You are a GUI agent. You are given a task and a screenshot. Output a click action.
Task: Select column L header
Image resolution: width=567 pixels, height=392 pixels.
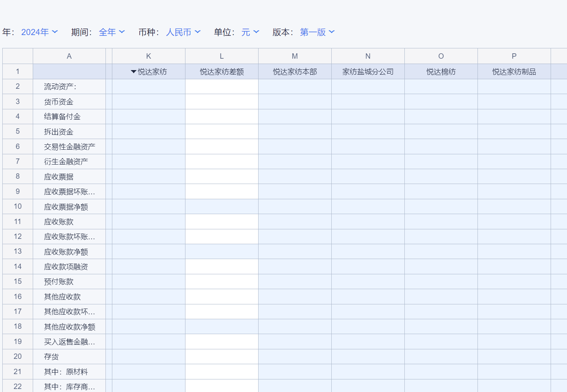[222, 56]
